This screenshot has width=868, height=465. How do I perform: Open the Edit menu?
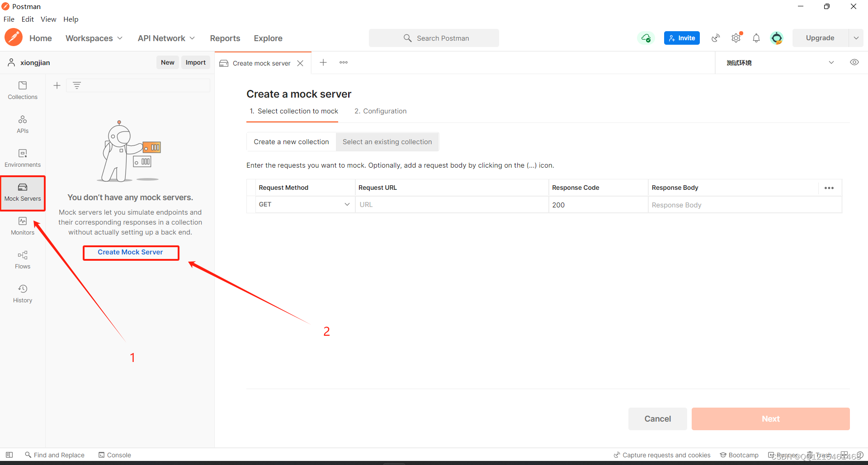click(x=28, y=19)
